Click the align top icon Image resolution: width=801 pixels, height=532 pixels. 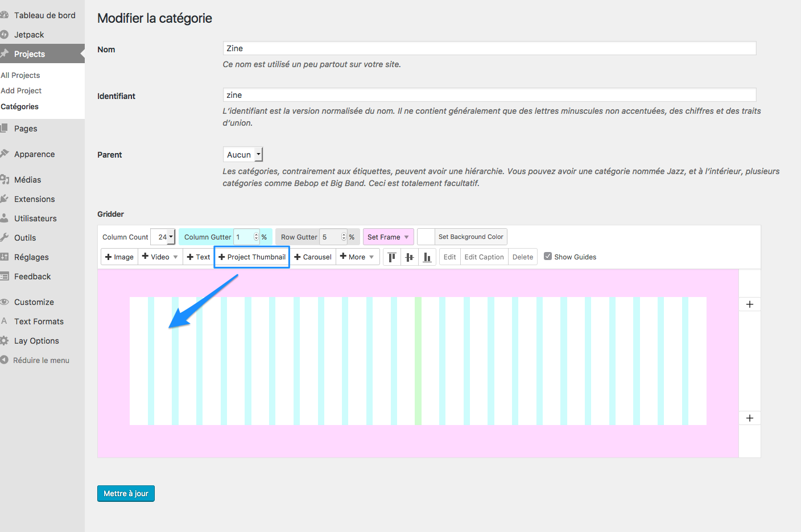pos(391,257)
